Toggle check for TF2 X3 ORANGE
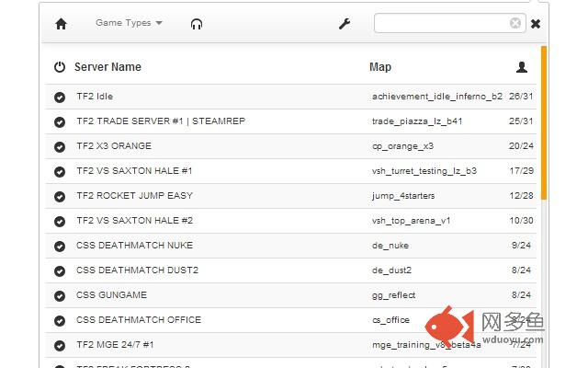This screenshot has width=588, height=368. click(60, 147)
